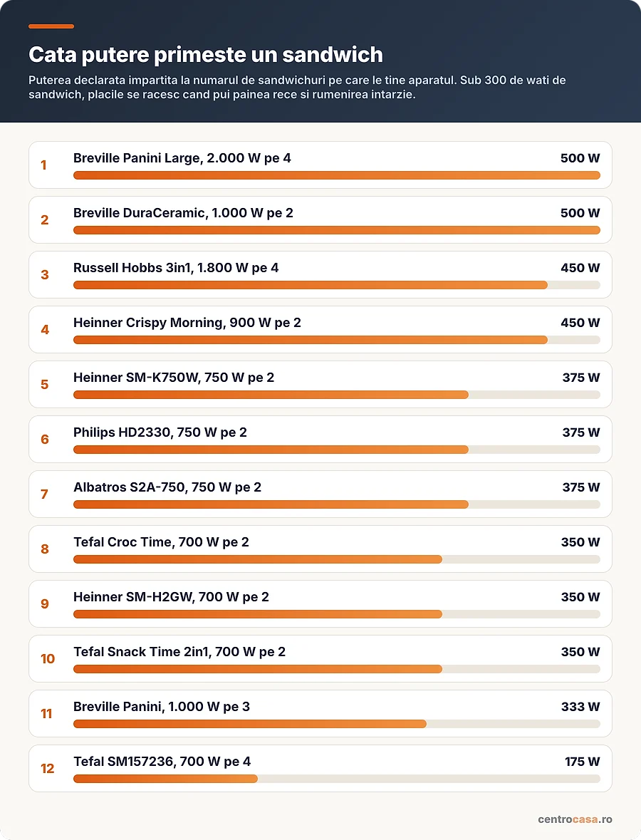Click rank number 12 in the list
The height and width of the screenshot is (840, 641).
[47, 769]
